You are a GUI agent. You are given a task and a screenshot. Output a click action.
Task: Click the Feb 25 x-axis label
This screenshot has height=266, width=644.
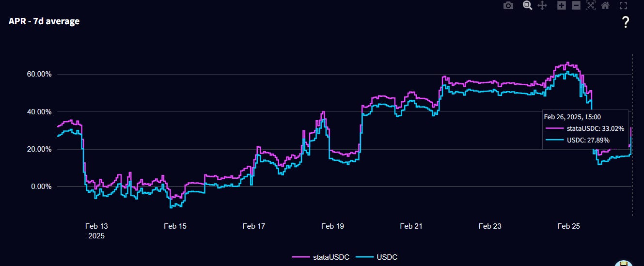pyautogui.click(x=569, y=226)
